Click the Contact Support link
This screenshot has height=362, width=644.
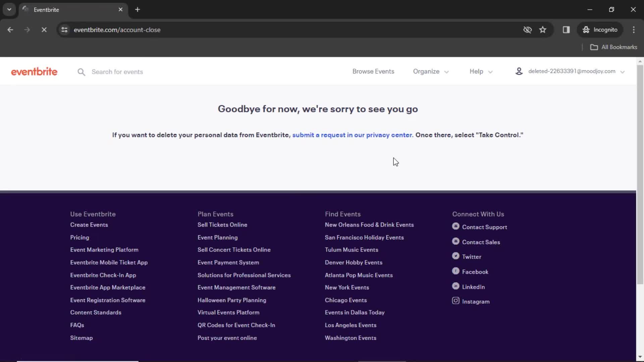[x=484, y=227]
